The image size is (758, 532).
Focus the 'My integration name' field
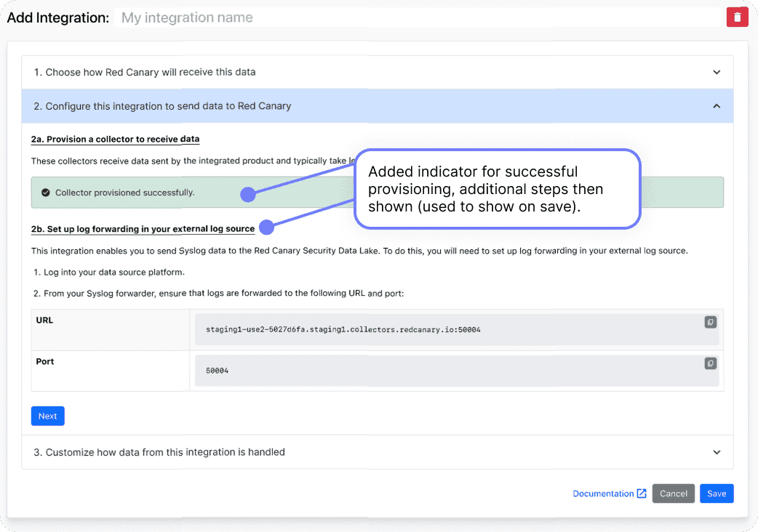pos(418,18)
